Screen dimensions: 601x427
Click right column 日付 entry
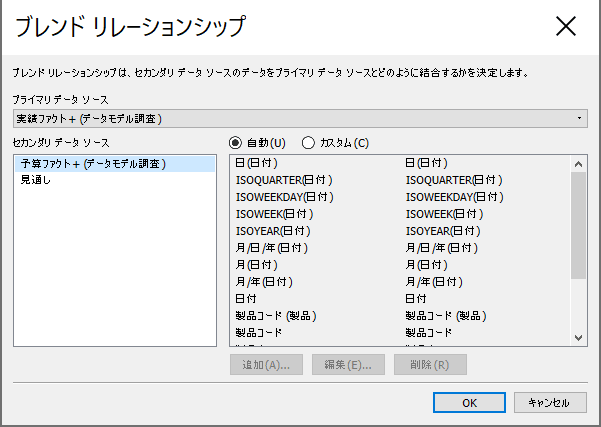click(x=416, y=299)
